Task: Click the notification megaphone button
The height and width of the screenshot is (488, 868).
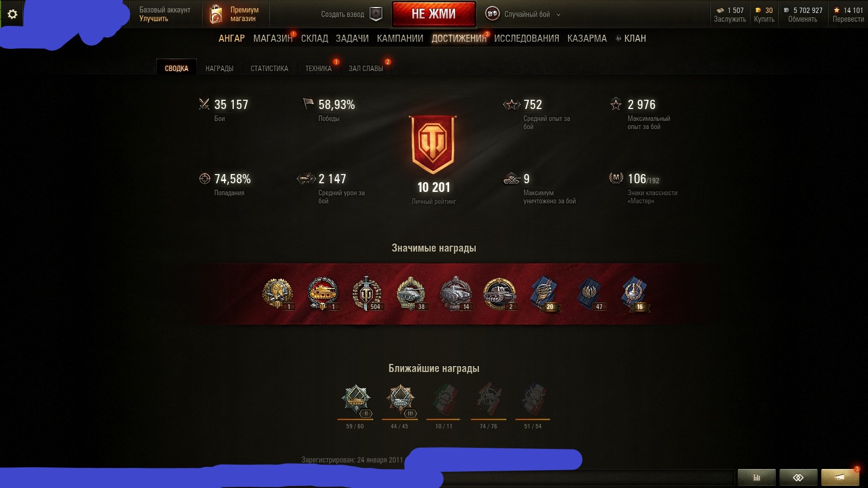Action: [x=840, y=477]
